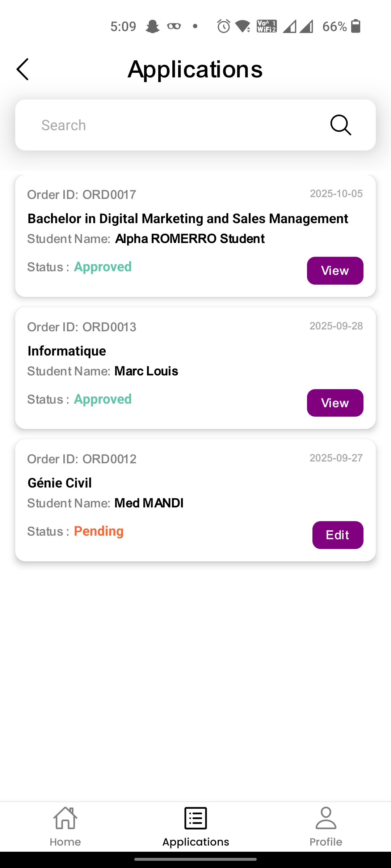Viewport: 391px width, 868px height.
Task: Edit the pending Génie Civil application
Action: pos(337,535)
